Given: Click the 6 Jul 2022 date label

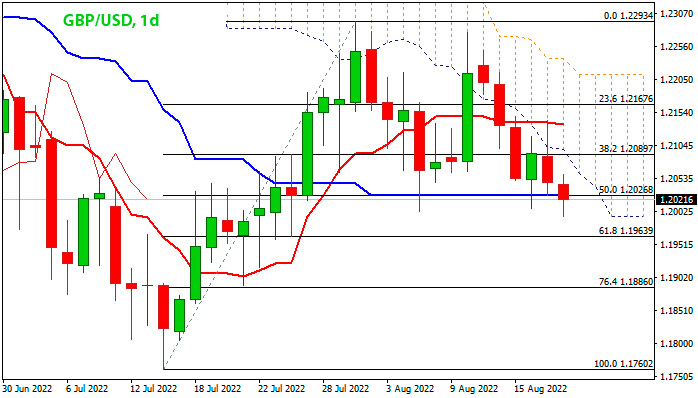Looking at the screenshot, I should coord(87,389).
